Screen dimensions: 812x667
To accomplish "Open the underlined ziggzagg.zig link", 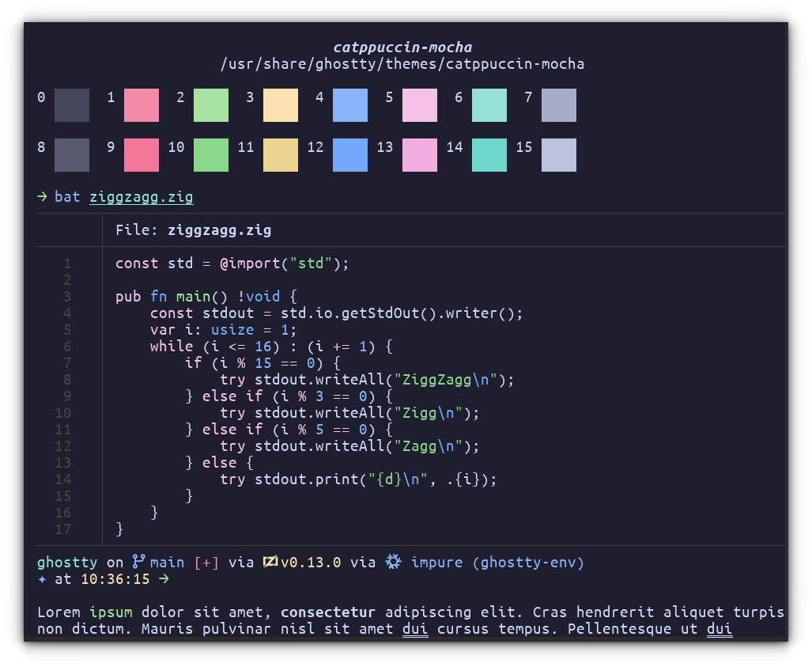I will [x=142, y=197].
